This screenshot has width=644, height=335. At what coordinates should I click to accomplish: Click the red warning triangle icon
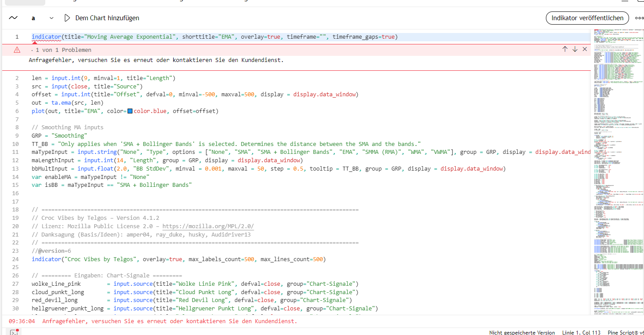pyautogui.click(x=17, y=50)
